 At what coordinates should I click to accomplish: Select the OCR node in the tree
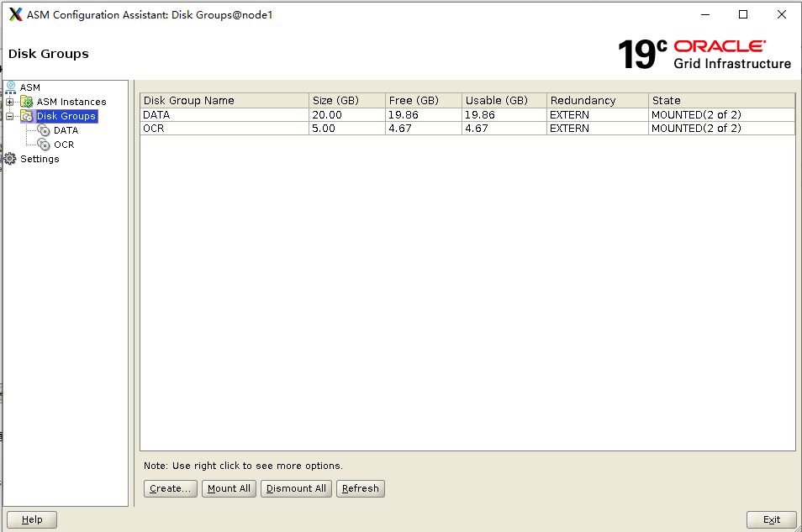(x=64, y=145)
